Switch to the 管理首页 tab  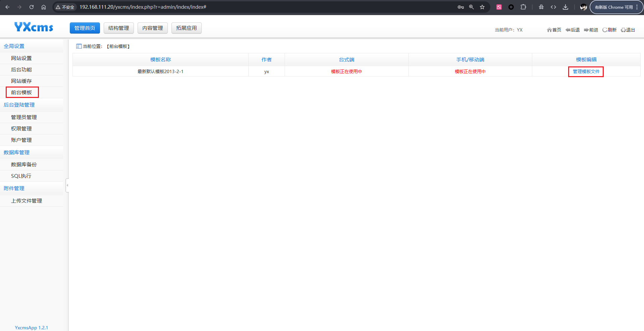tap(85, 28)
